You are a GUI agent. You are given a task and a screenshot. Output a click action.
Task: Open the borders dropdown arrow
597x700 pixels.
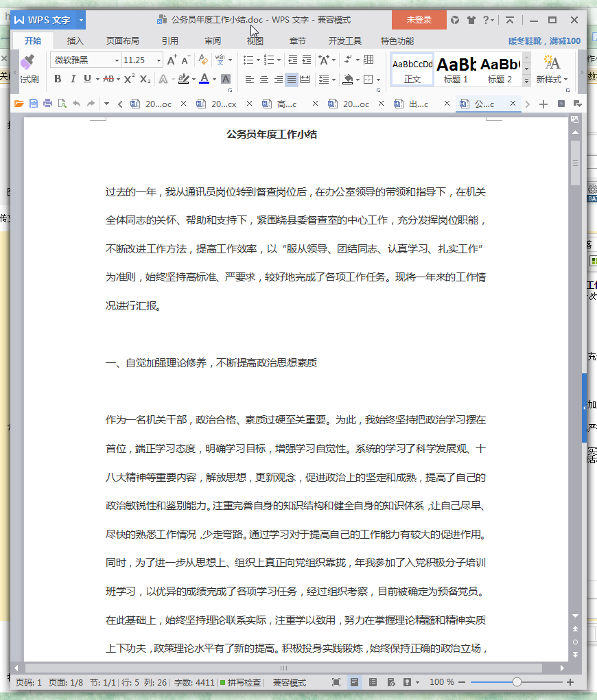(379, 80)
